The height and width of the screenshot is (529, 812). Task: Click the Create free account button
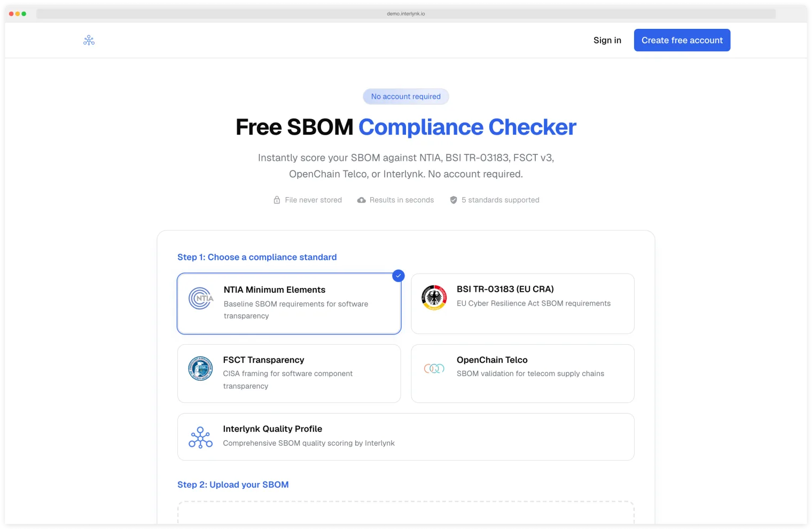(682, 40)
